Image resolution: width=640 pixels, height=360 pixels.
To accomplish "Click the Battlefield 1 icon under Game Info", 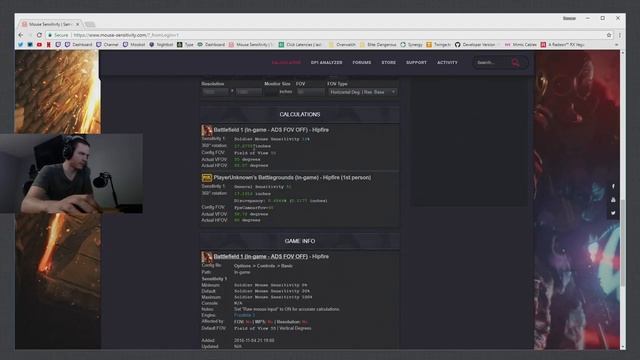I will click(x=207, y=257).
